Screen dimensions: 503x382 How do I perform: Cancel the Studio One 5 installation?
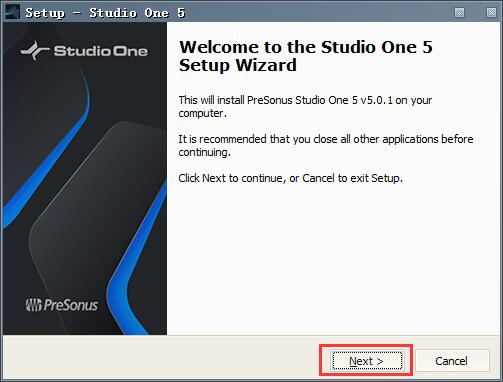452,360
